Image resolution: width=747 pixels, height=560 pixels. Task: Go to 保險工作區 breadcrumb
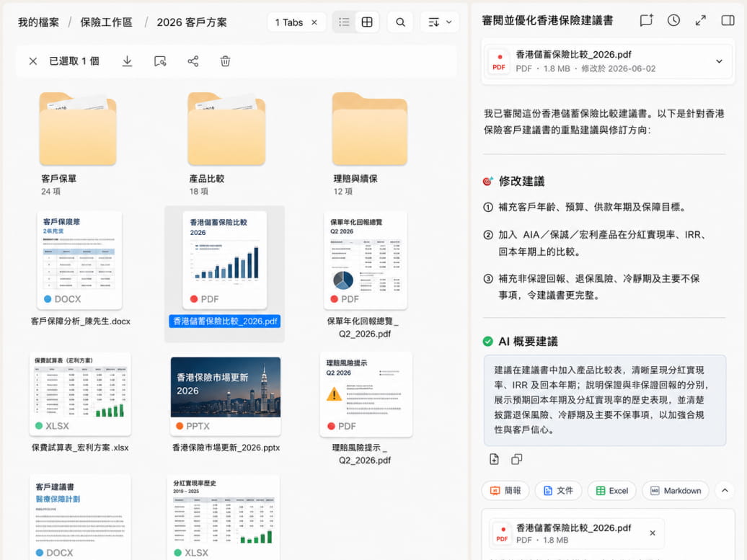106,22
